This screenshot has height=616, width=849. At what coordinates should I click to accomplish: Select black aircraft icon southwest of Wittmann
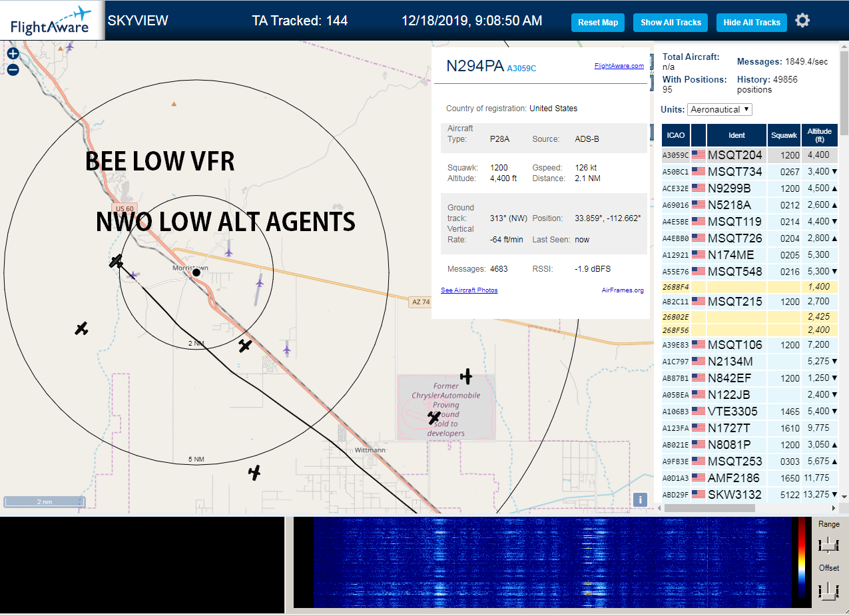click(x=254, y=473)
